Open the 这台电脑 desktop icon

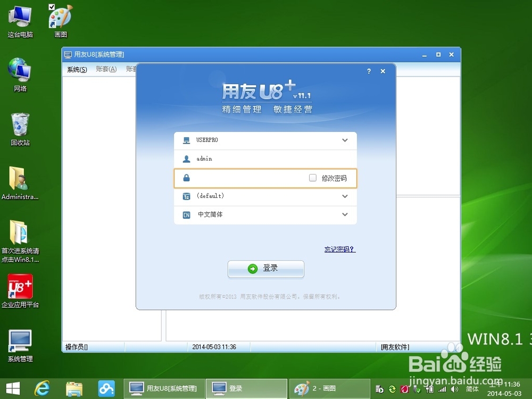(20, 22)
